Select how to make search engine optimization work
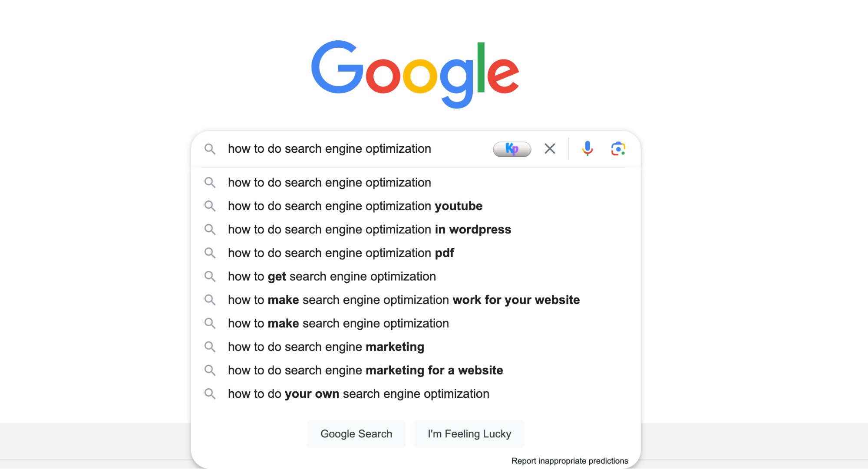The width and height of the screenshot is (868, 469). point(403,300)
